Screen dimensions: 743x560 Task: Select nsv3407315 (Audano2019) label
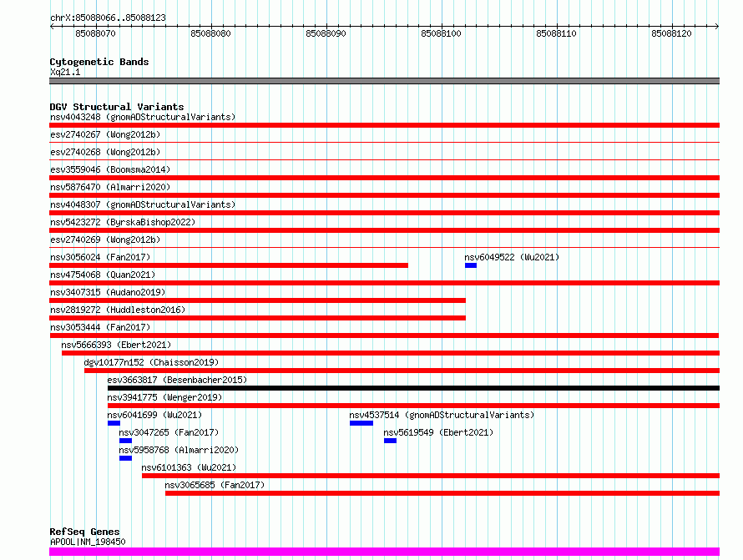click(108, 292)
